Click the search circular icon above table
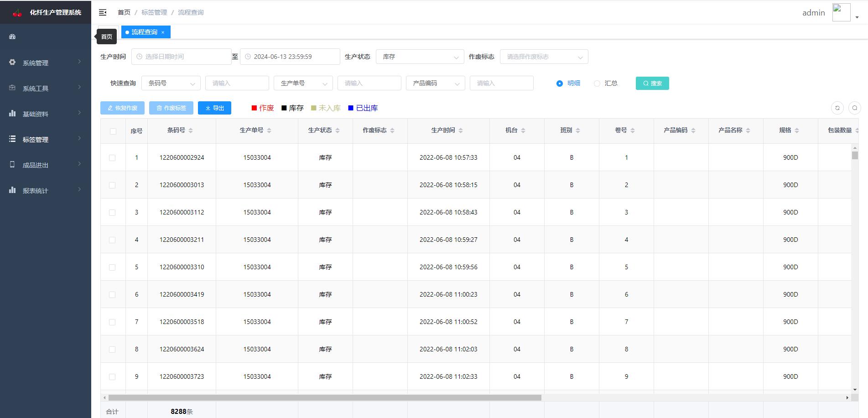This screenshot has width=868, height=418. coord(855,108)
